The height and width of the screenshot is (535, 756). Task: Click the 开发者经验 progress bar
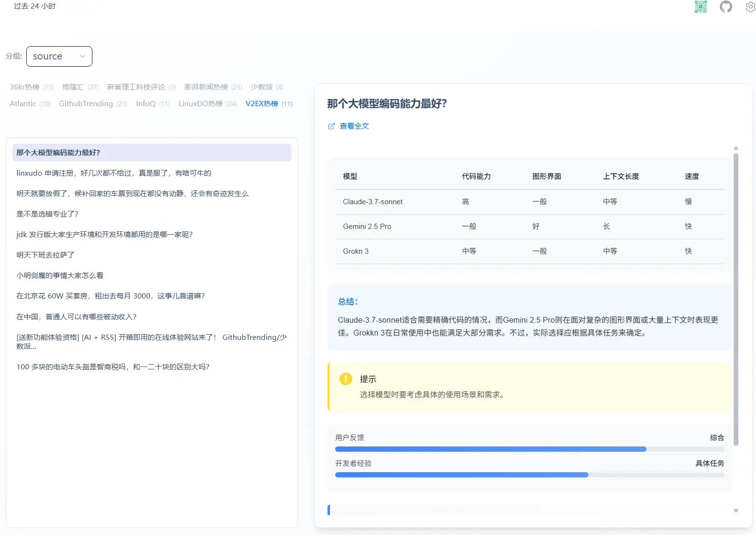click(529, 475)
